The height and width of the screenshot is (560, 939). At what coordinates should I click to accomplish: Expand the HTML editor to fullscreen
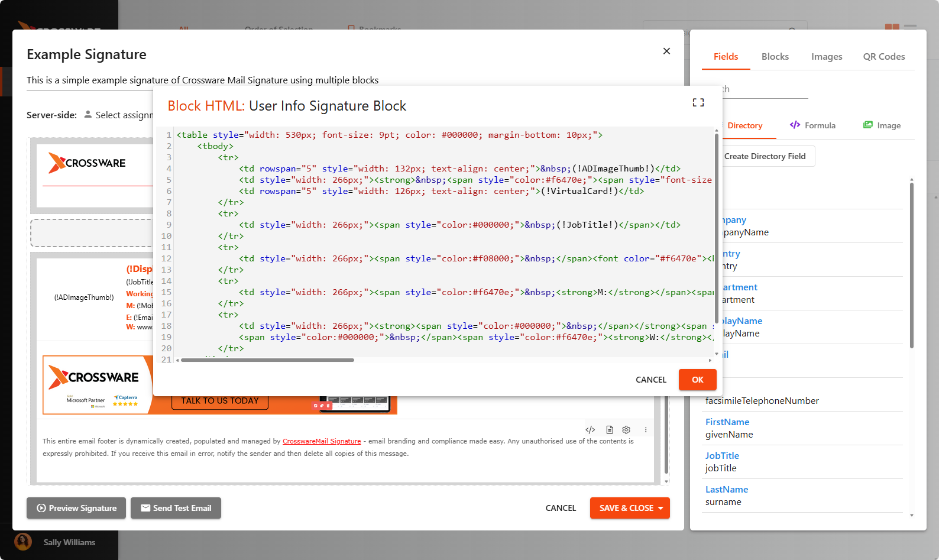tap(698, 102)
